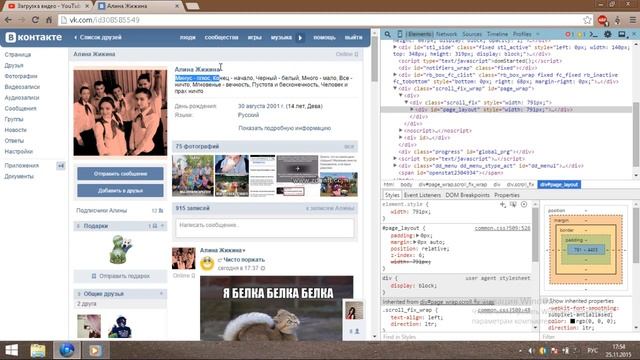640x360 pixels.
Task: Click the New Style Rule plus icon
Action: 503,204
